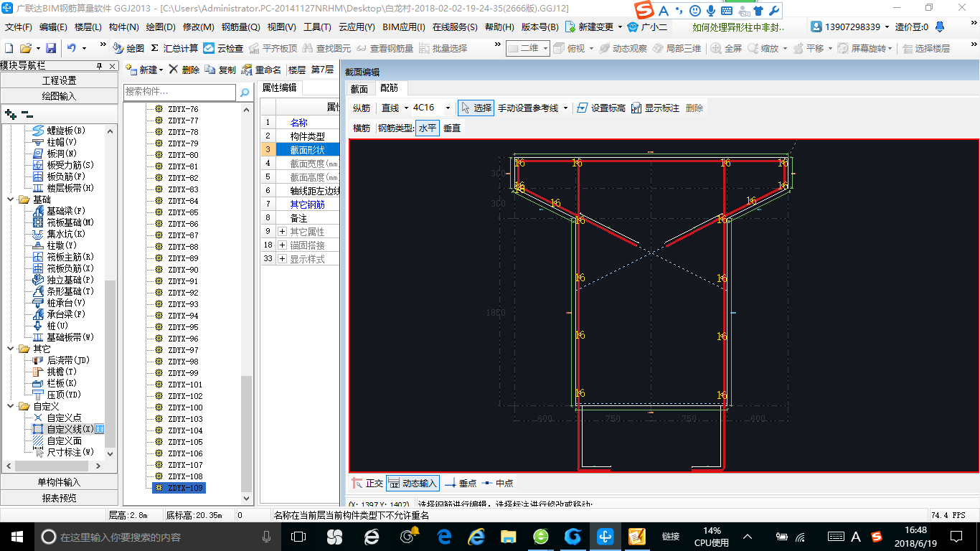Click 删除 in component list toolbar

click(x=184, y=70)
